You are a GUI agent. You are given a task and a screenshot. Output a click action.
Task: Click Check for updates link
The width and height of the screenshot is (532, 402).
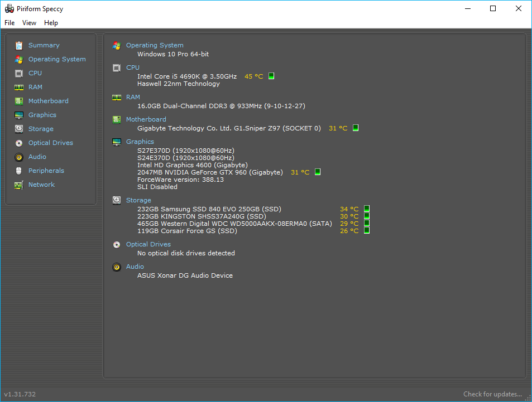pos(492,394)
